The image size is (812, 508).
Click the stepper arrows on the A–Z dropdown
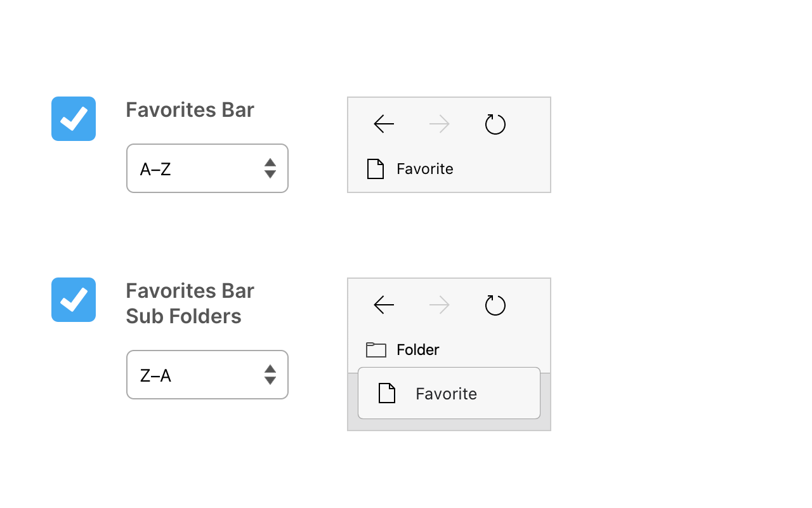tap(270, 169)
